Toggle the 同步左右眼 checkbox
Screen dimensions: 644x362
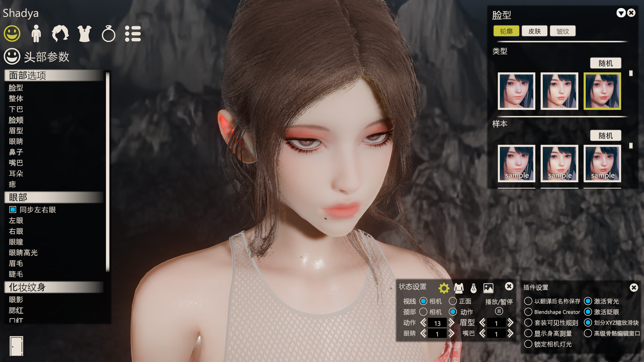[x=13, y=209]
